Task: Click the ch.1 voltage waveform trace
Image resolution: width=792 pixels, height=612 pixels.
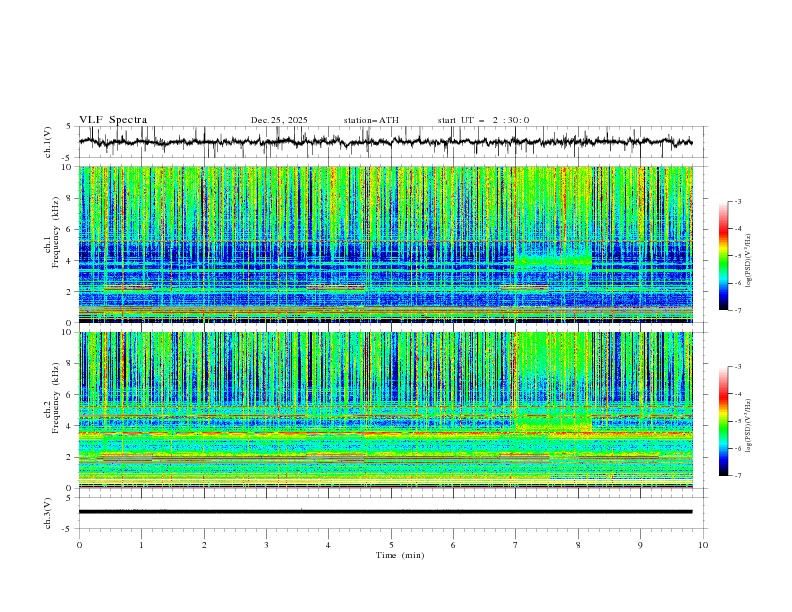Action: (385, 142)
